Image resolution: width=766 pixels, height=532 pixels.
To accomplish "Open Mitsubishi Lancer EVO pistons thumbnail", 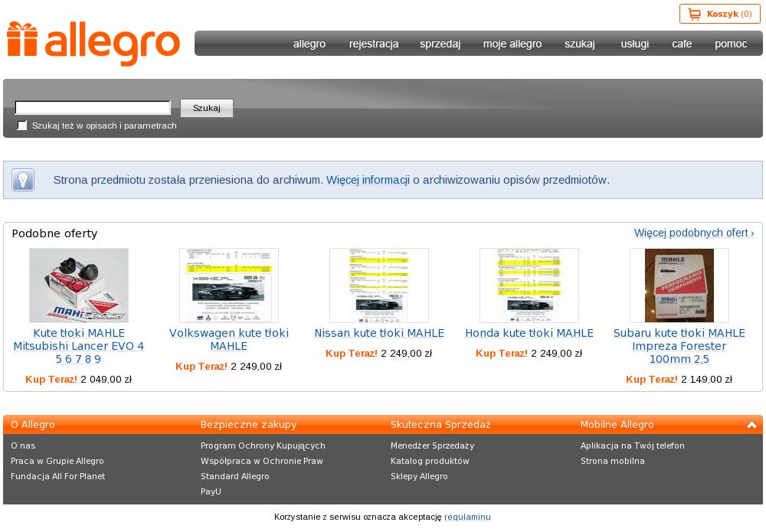I will pyautogui.click(x=79, y=285).
